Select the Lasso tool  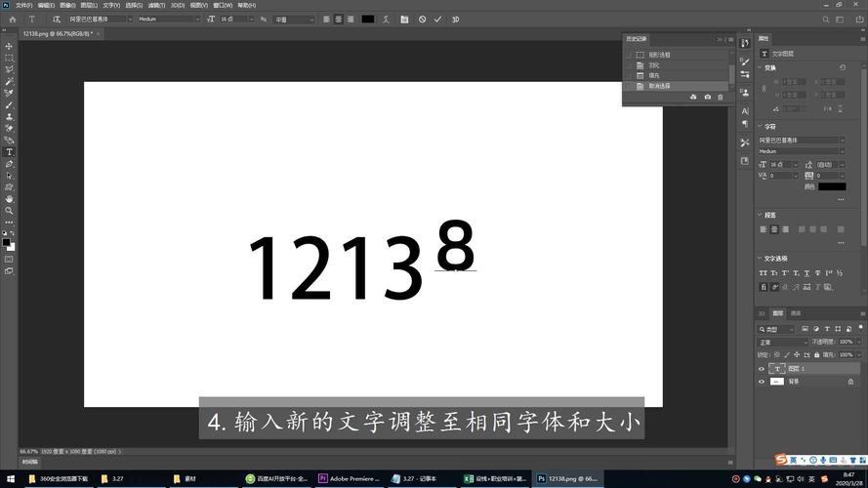[9, 69]
